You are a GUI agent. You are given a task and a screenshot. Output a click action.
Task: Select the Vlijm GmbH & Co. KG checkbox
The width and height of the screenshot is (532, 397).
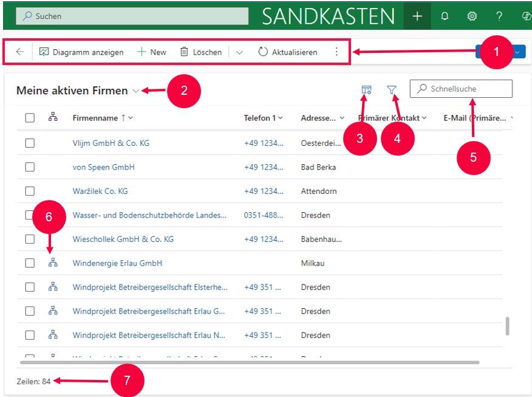click(30, 143)
